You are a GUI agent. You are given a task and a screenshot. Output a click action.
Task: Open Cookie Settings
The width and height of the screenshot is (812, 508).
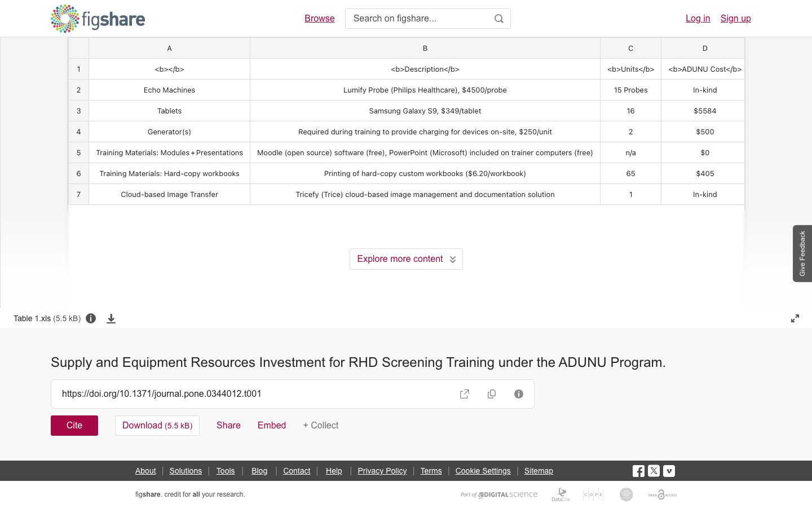coord(483,471)
